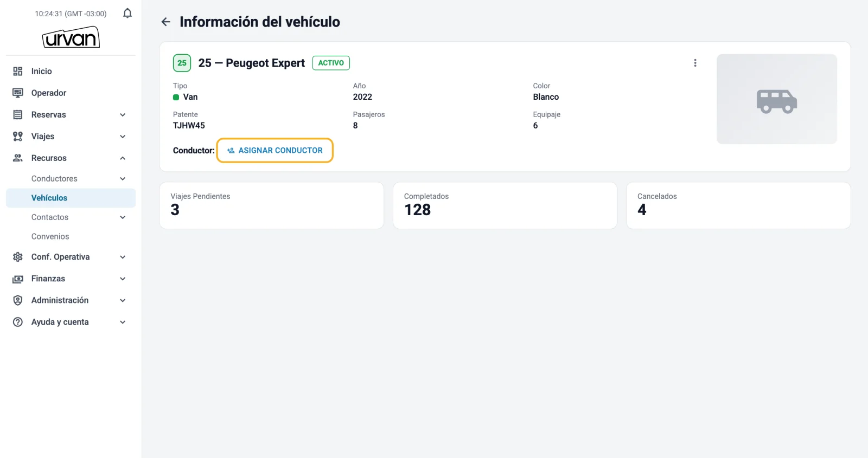This screenshot has height=458, width=868.
Task: Click the Cancelados 4 card
Action: tap(738, 205)
